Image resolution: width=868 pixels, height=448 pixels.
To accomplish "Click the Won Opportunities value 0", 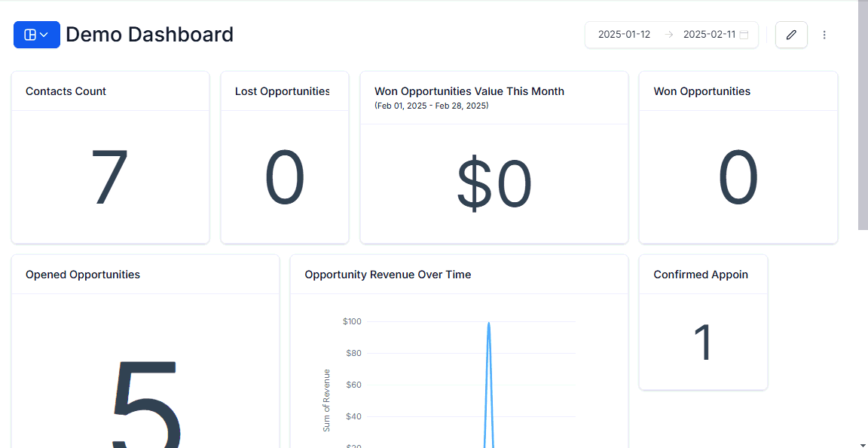I will pyautogui.click(x=738, y=177).
